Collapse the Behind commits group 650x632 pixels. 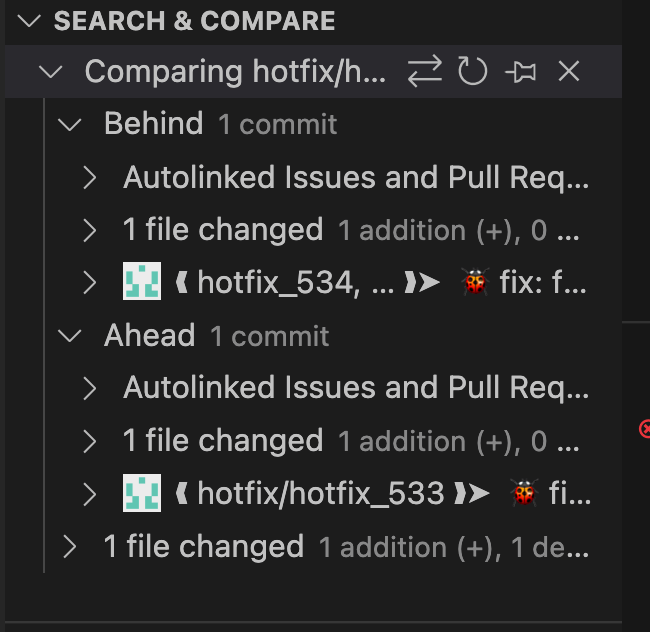point(70,125)
